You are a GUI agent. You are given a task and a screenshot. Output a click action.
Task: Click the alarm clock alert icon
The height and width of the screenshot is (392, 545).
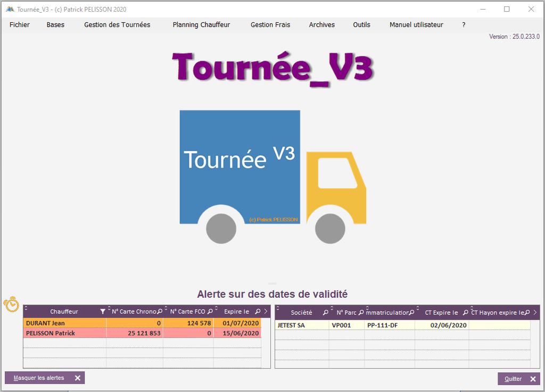11,304
